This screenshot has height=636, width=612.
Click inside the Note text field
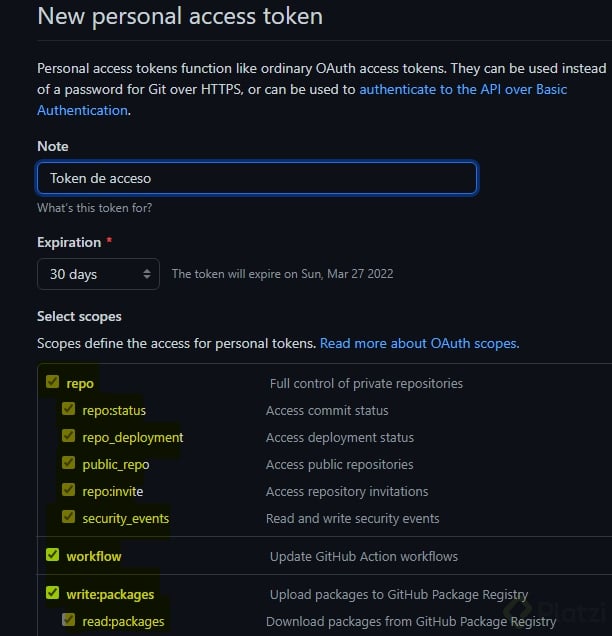(257, 178)
